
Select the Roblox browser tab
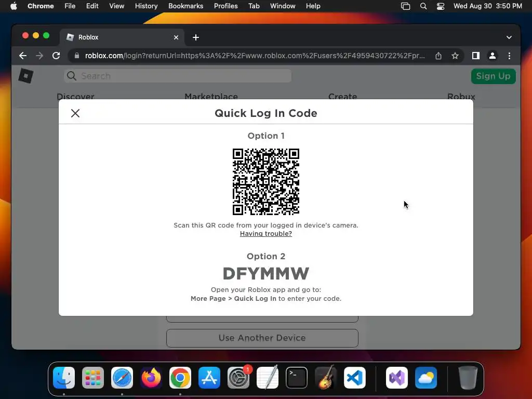point(122,37)
